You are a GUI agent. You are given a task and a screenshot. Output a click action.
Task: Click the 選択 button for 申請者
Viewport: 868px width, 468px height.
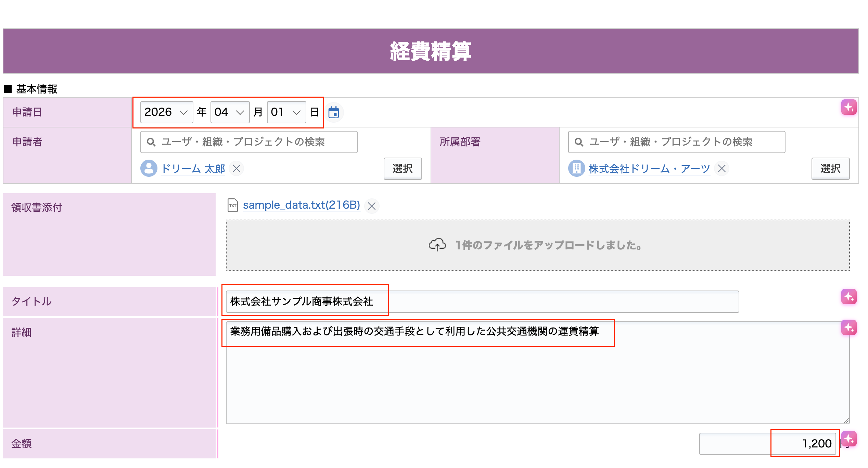pos(403,169)
